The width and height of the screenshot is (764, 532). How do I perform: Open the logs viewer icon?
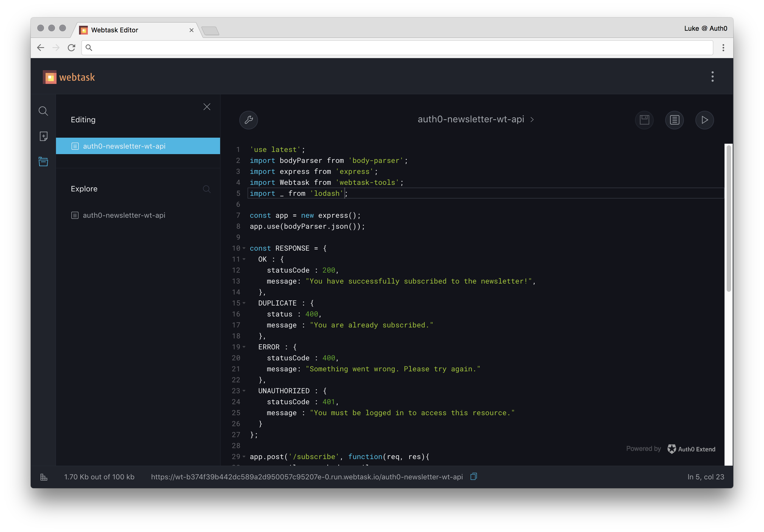675,120
